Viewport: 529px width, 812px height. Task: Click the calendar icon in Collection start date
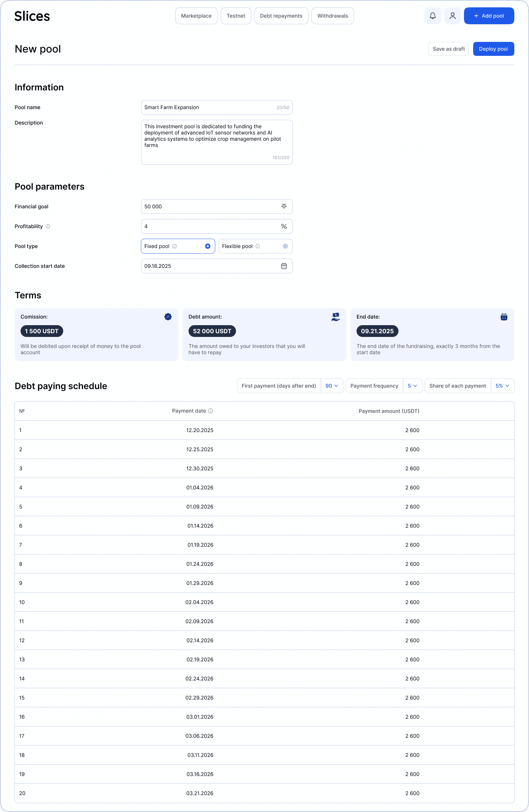pos(284,266)
